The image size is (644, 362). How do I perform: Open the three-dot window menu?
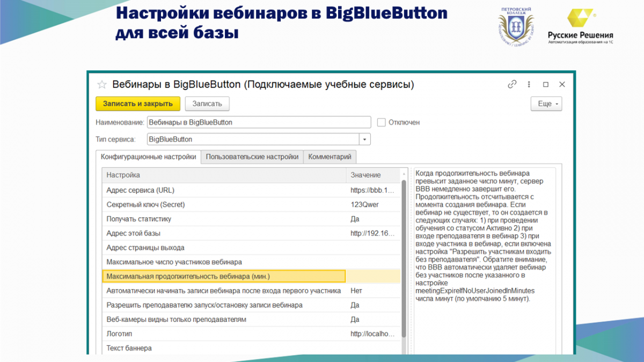(529, 84)
